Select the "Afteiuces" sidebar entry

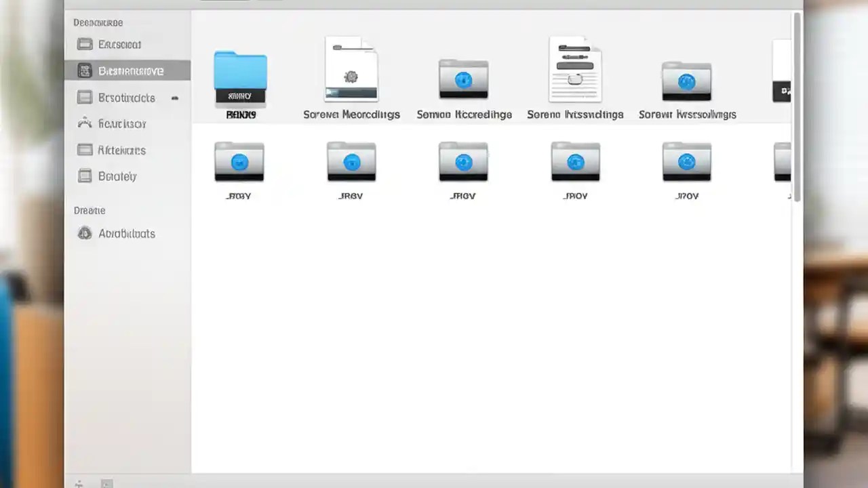pos(122,150)
